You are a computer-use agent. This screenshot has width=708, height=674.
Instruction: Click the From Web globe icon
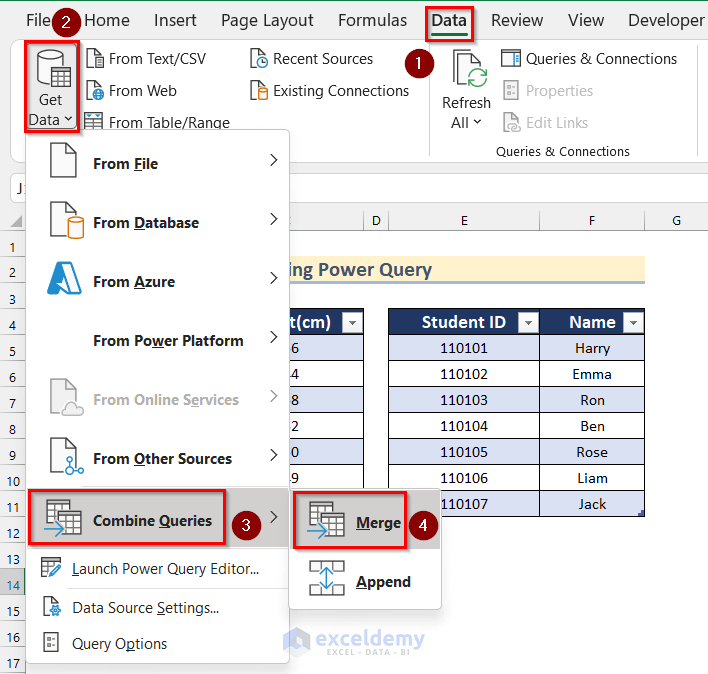click(95, 91)
